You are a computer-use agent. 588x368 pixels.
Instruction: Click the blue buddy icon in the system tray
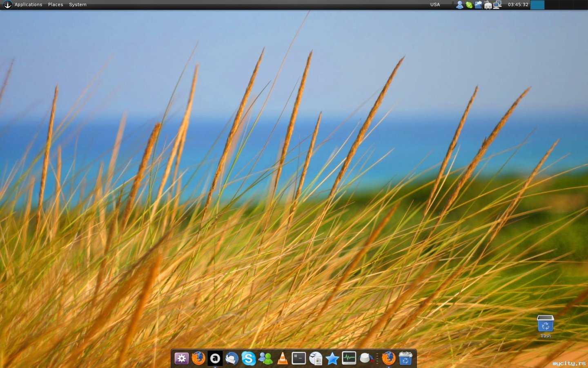coord(460,4)
